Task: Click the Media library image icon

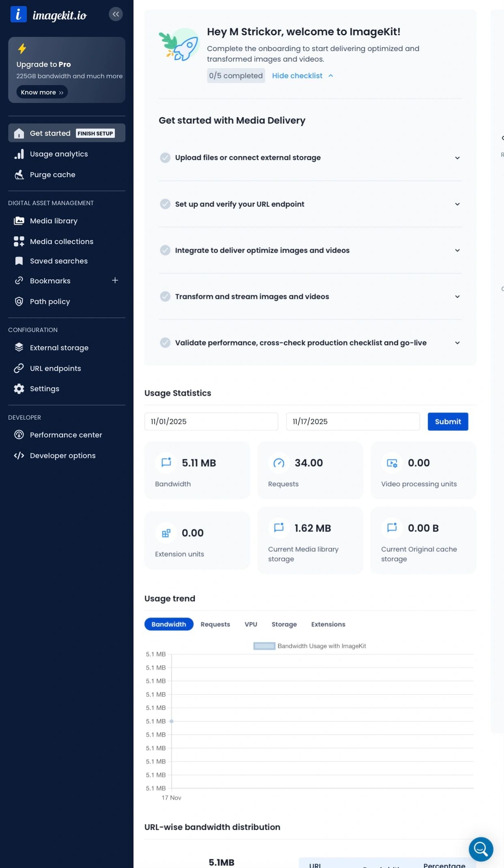Action: point(19,221)
